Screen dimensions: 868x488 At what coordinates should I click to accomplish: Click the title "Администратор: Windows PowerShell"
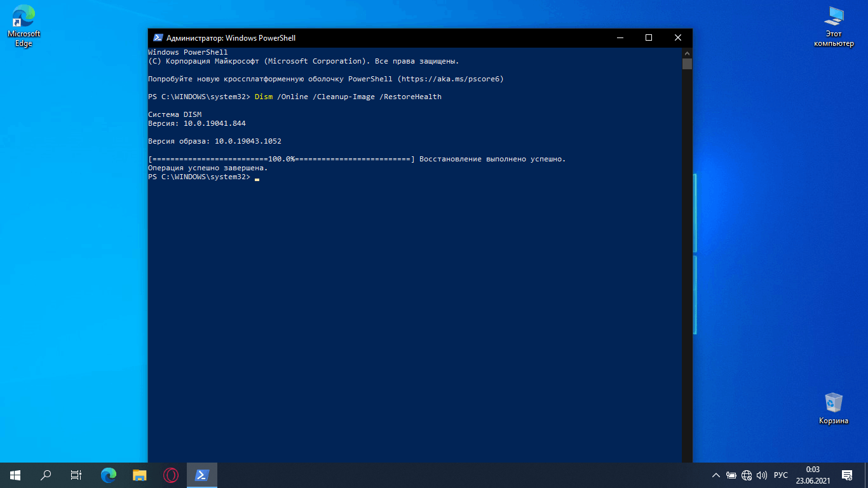[231, 38]
